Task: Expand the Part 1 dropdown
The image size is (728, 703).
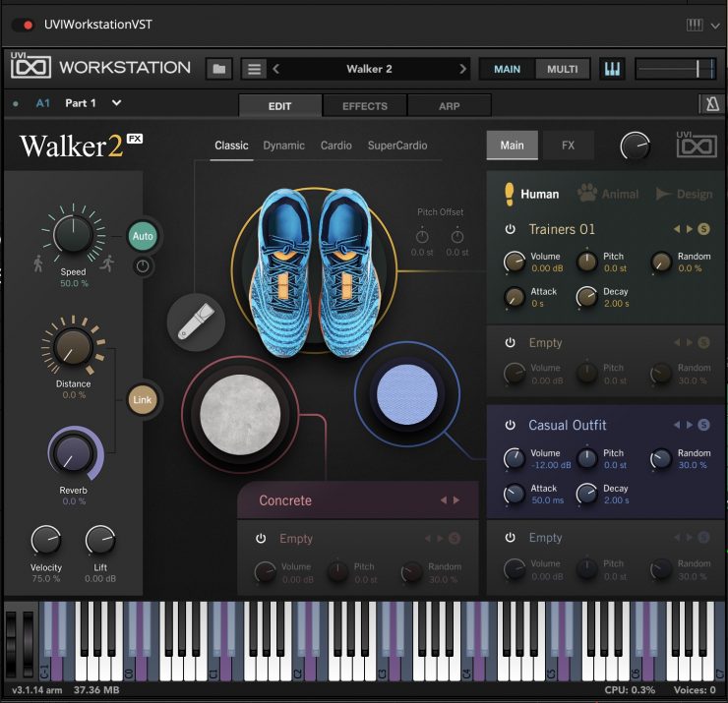Action: pos(116,102)
